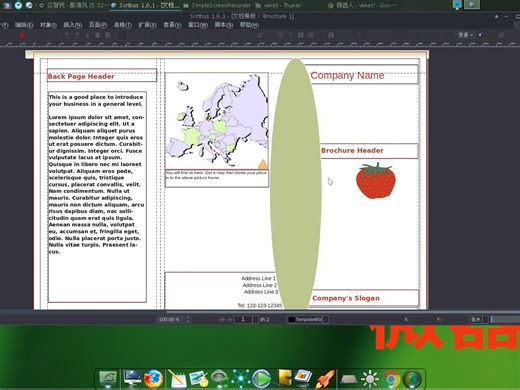The height and width of the screenshot is (390, 520).
Task: Click the zoom level stepper arrows
Action: 188,319
